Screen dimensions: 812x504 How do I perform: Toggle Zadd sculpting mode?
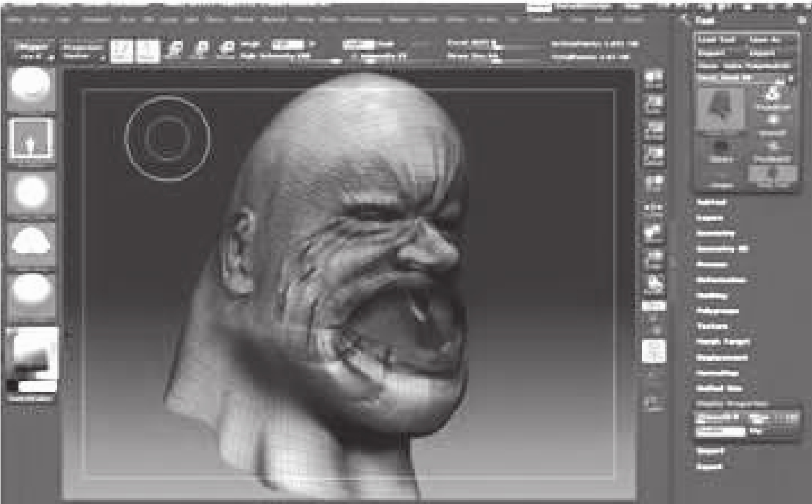[x=358, y=44]
